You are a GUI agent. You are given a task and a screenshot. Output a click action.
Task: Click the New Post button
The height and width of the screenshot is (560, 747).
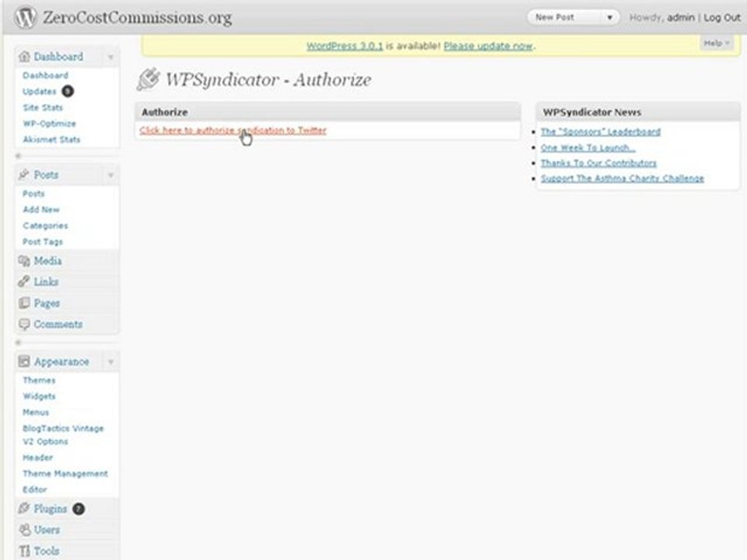(x=555, y=18)
